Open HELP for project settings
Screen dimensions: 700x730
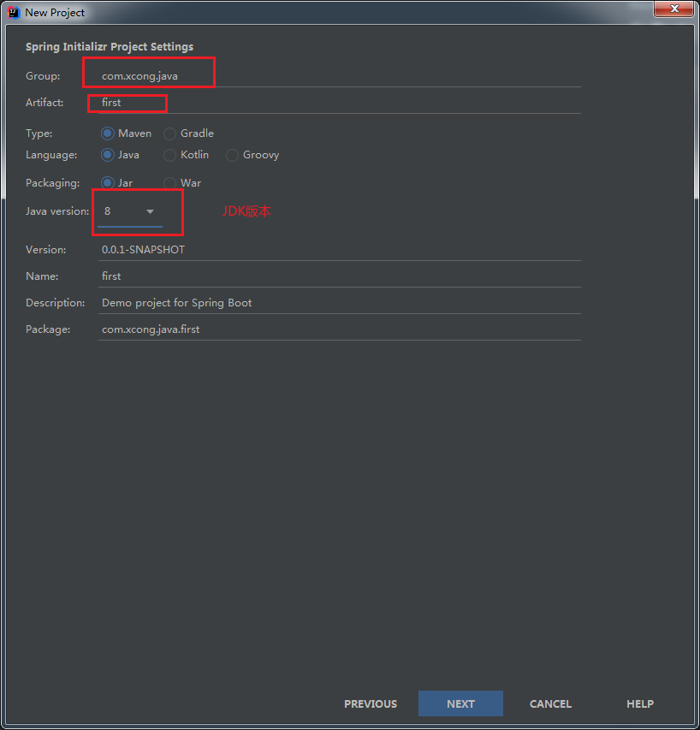(640, 703)
